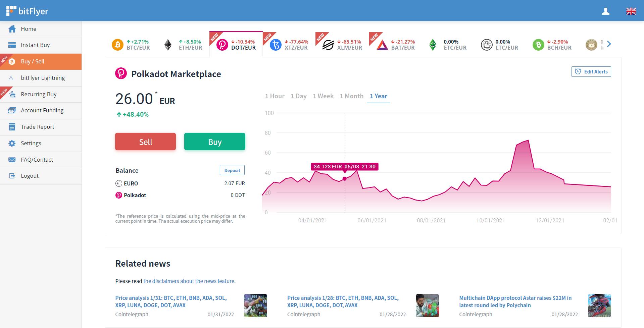Click the Litecoin LTC coin icon
The height and width of the screenshot is (328, 644).
click(487, 45)
